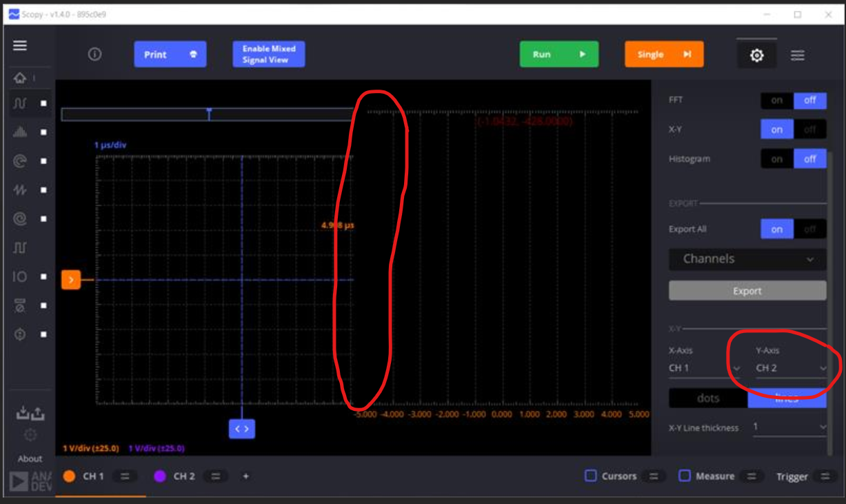Open the export Channels dropdown
846x504 pixels.
747,259
